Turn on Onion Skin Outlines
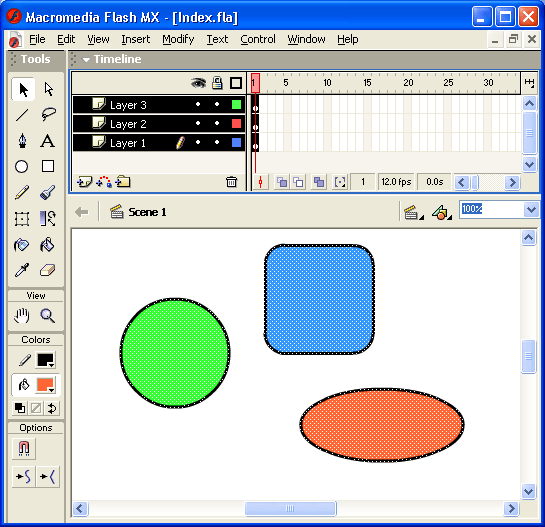This screenshot has width=545, height=527. 298,182
